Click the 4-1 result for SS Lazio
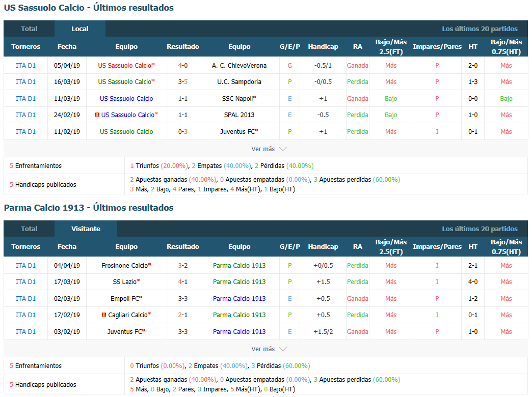Viewport: 532px width, 397px height. coord(183,282)
